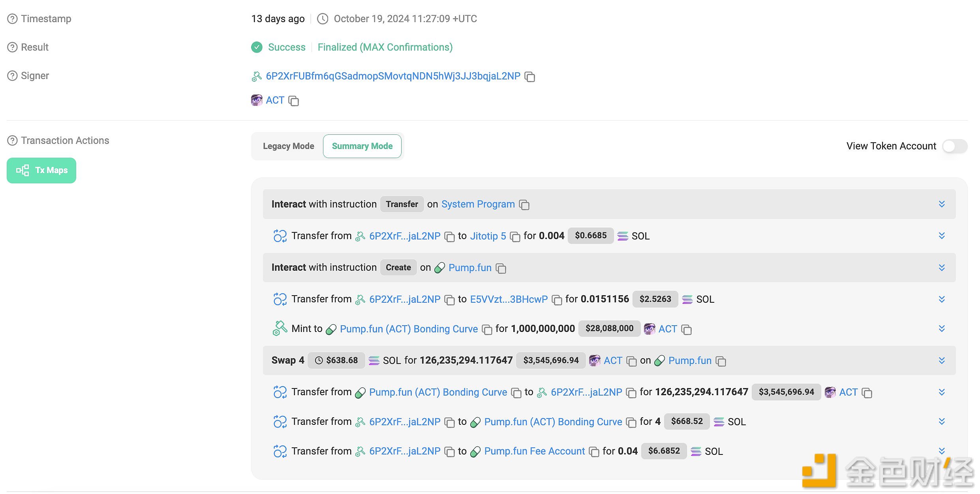
Task: Copy the ACT token address under Signer
Action: (293, 101)
